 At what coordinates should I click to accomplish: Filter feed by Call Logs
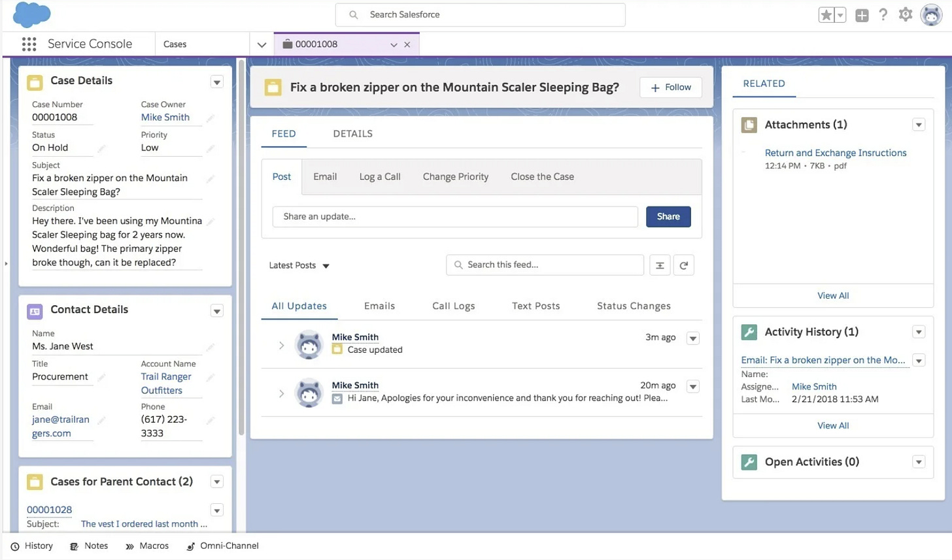454,306
